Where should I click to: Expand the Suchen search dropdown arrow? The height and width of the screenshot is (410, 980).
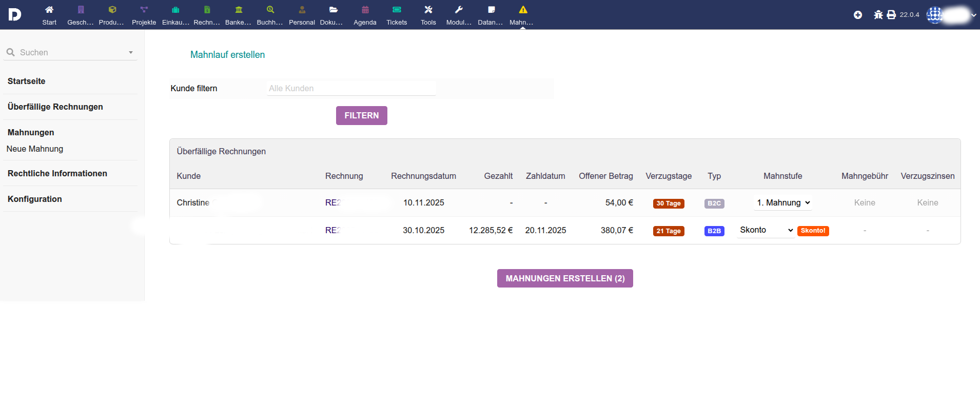[x=131, y=52]
